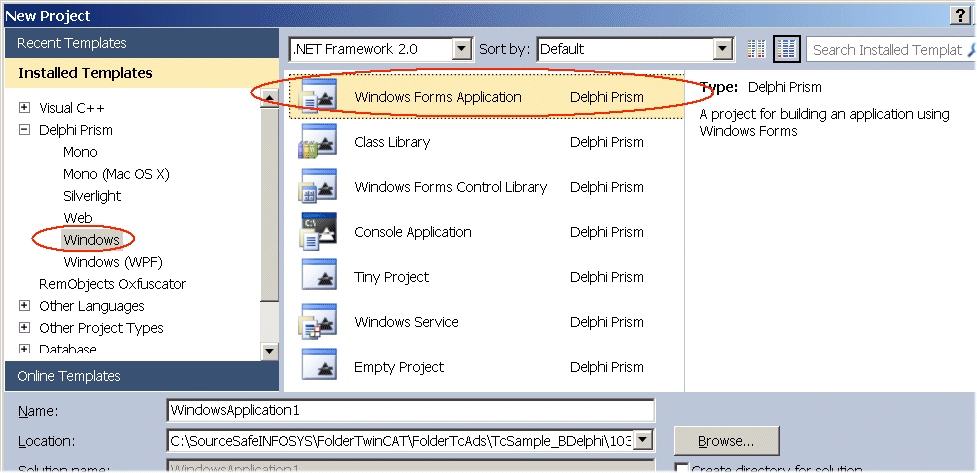Expand the Other Languages node
Image resolution: width=977 pixels, height=473 pixels.
24,306
